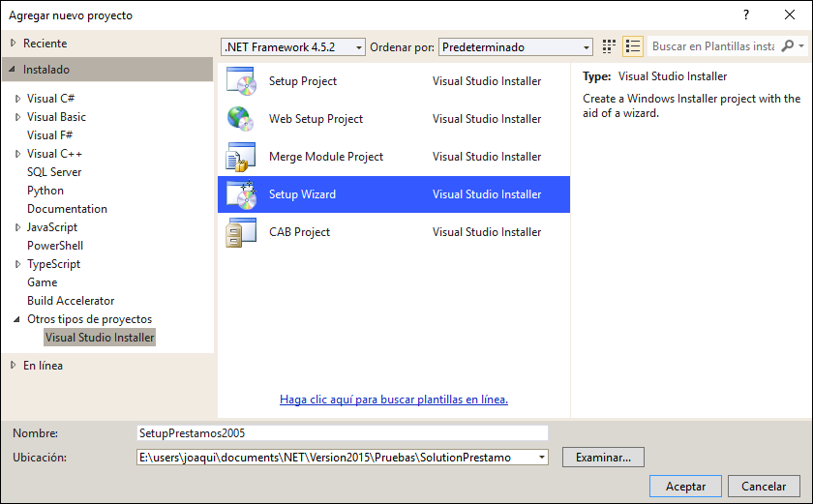
Task: Click the Buscar en Plantillas search box
Action: point(713,46)
